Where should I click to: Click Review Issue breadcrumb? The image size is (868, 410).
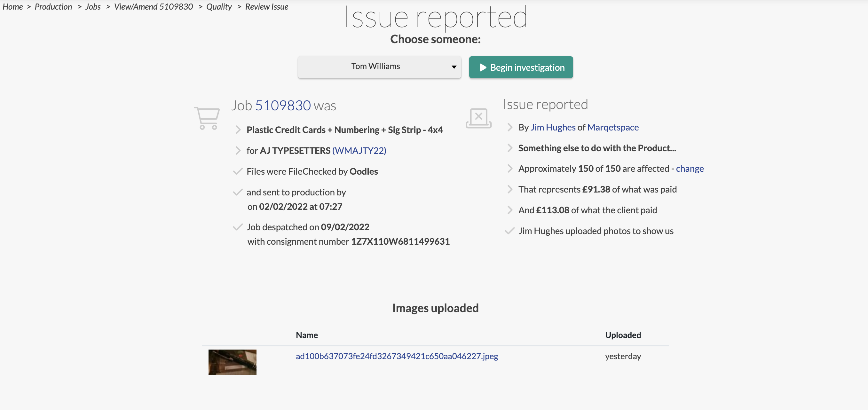267,7
